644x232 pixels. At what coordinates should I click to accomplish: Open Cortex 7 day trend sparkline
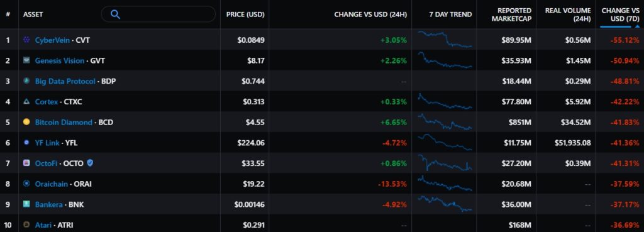point(445,101)
